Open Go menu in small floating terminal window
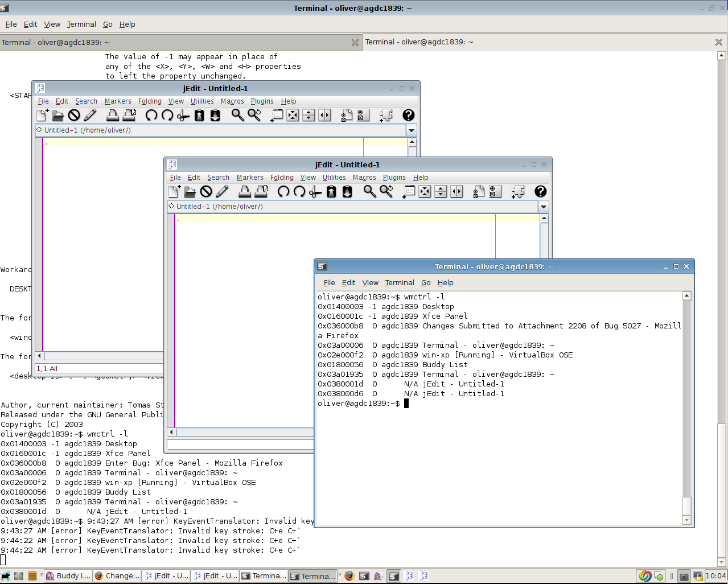The width and height of the screenshot is (728, 584). click(426, 283)
